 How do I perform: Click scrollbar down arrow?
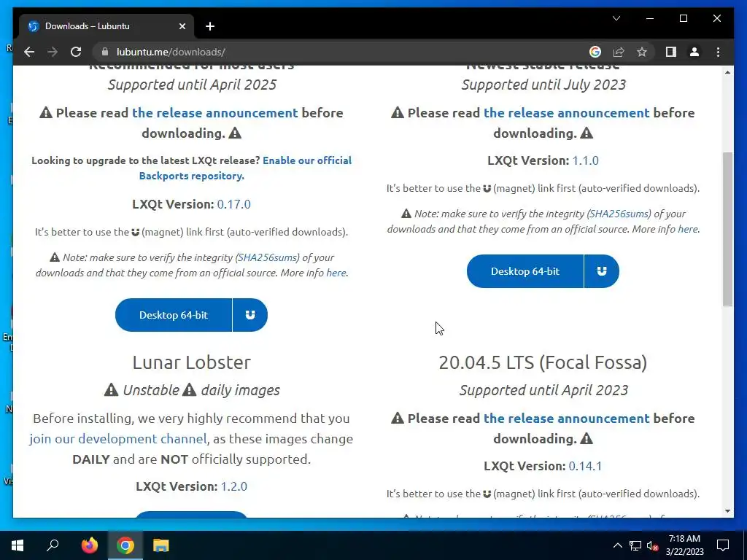[x=727, y=511]
